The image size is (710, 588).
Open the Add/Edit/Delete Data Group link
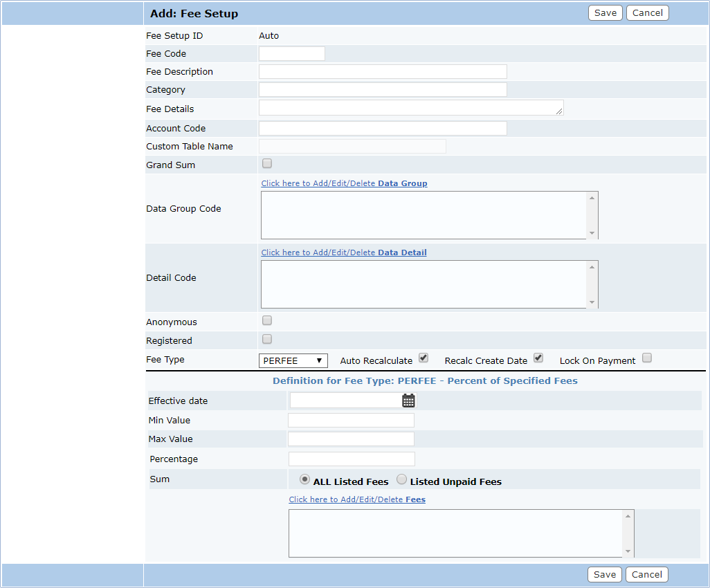[344, 183]
